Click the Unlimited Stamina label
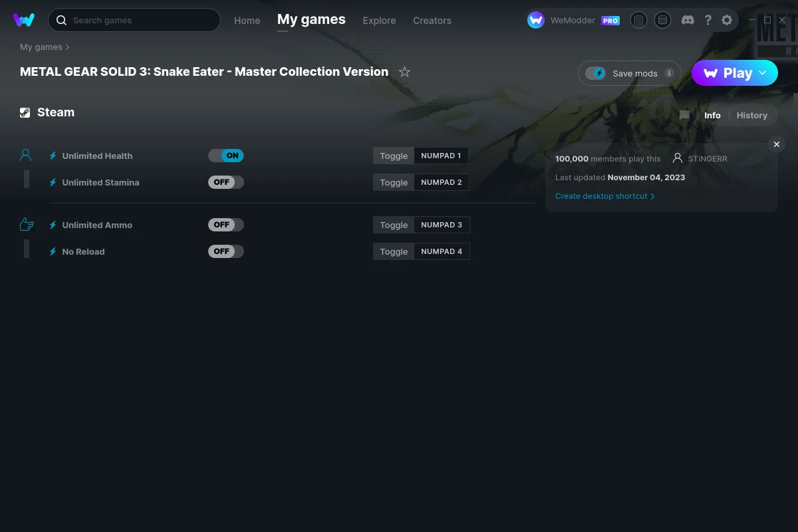Viewport: 798px width, 532px height. (100, 182)
